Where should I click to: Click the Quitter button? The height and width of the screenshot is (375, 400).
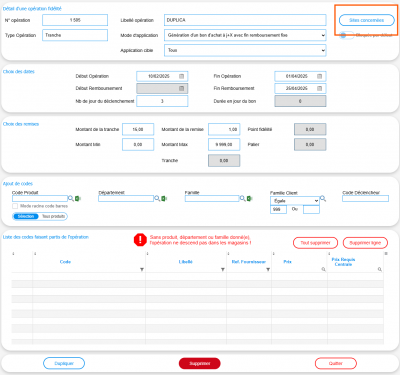coord(336,363)
